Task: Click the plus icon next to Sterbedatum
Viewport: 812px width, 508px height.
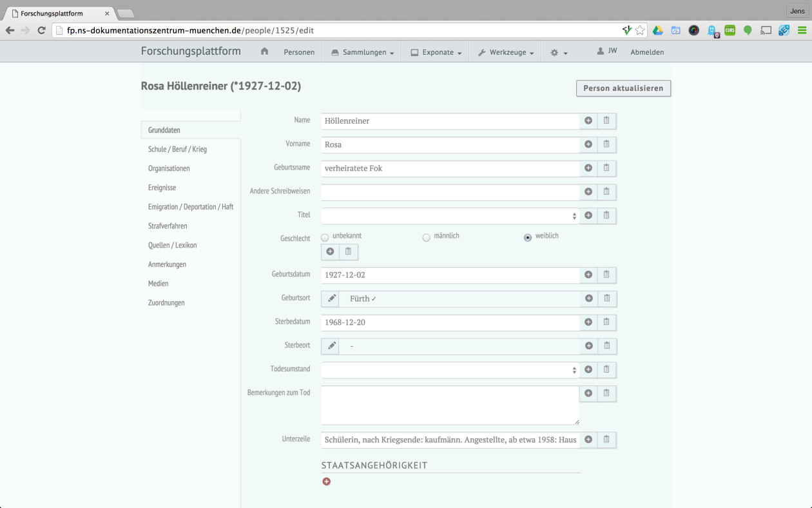Action: [588, 322]
